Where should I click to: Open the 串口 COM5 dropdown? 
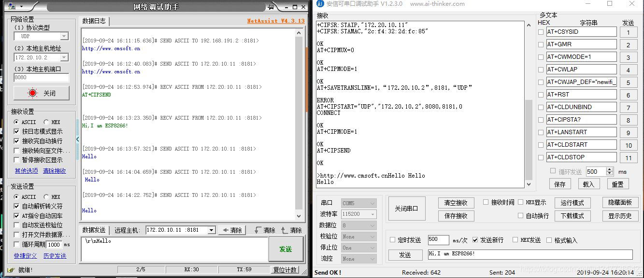click(358, 203)
